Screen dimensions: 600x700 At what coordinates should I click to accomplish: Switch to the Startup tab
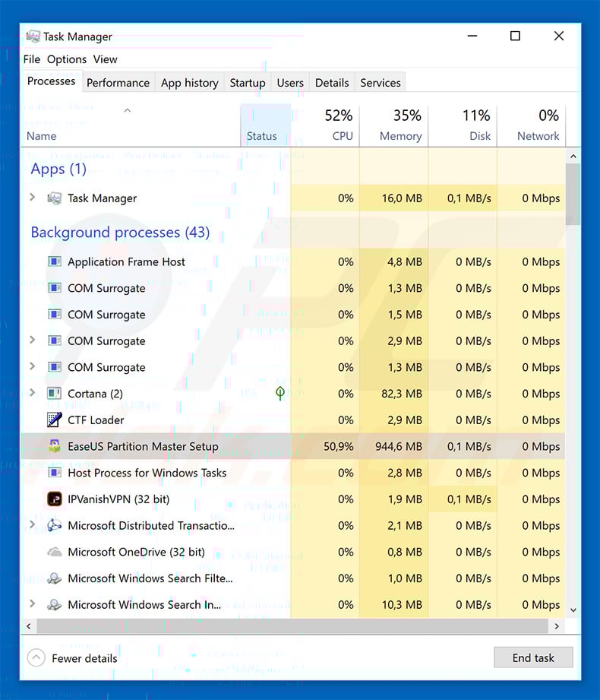click(248, 83)
